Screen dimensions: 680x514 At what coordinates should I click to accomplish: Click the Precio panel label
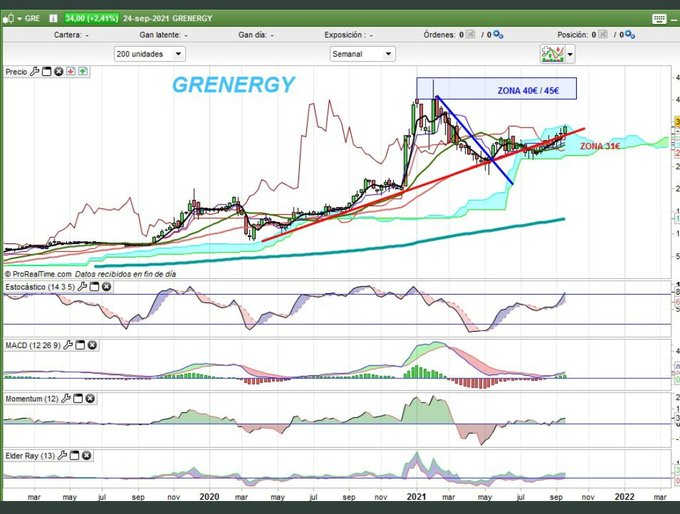(16, 72)
